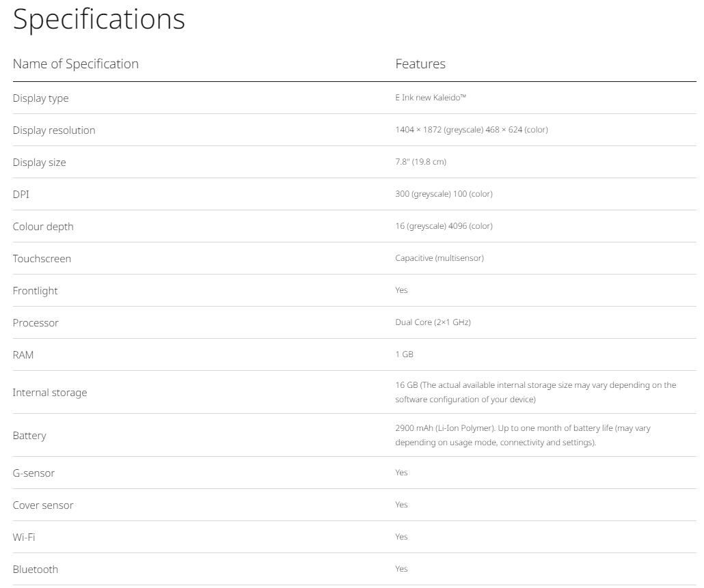Screen dimensions: 704x588
Task: Click the Capacitive (multisensor) value
Action: 439,258
